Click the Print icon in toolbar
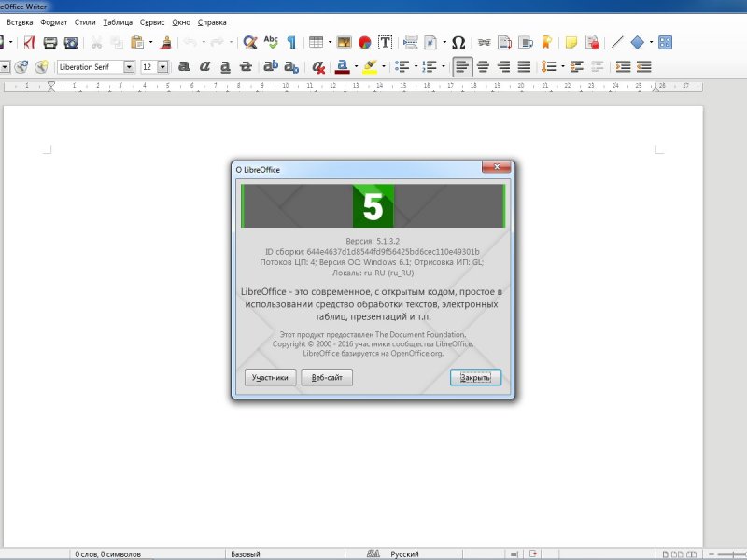 [x=50, y=43]
